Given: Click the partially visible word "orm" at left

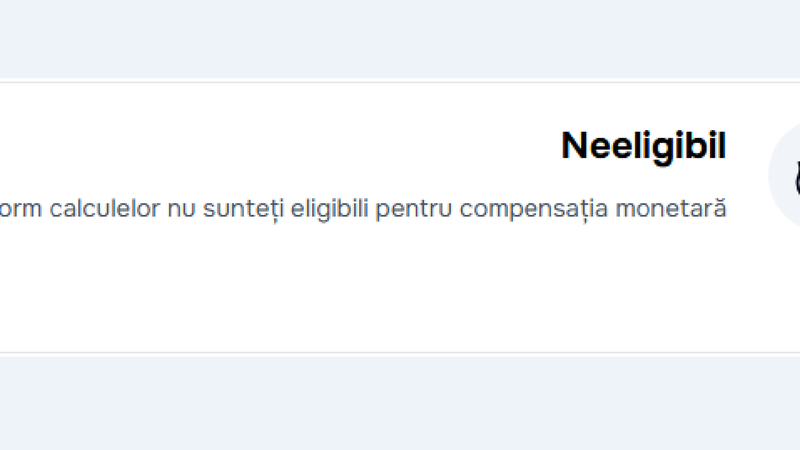Looking at the screenshot, I should (x=20, y=210).
